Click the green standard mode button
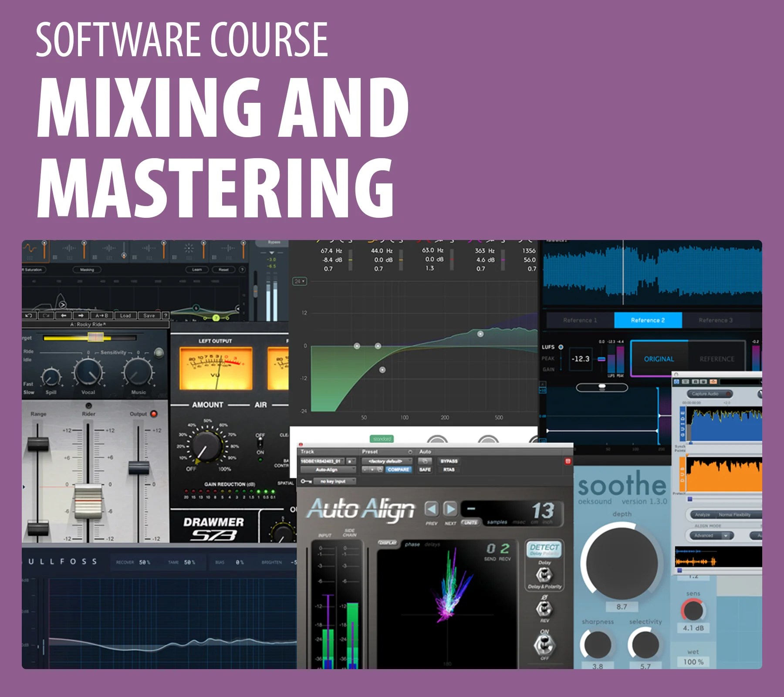Screen dimensions: 784x697 (382, 439)
